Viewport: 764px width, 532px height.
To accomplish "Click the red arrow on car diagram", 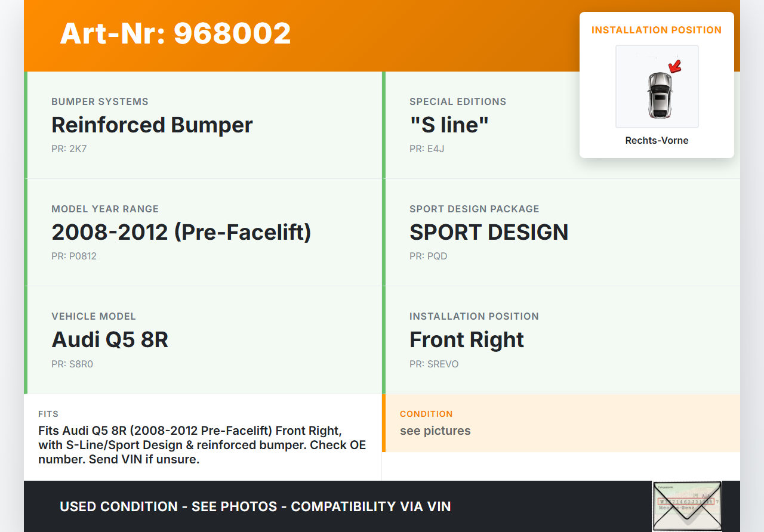I will coord(675,66).
